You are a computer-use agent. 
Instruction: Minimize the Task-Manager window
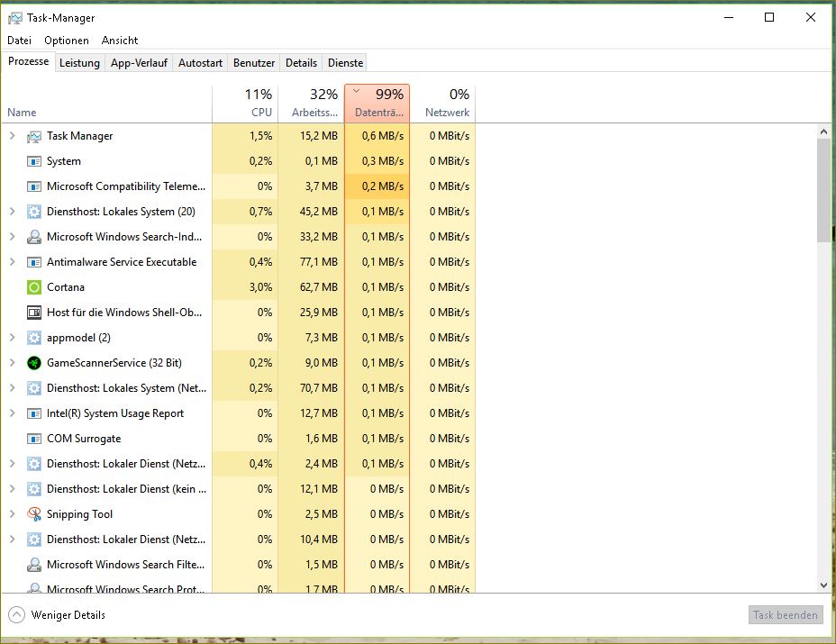[x=729, y=18]
